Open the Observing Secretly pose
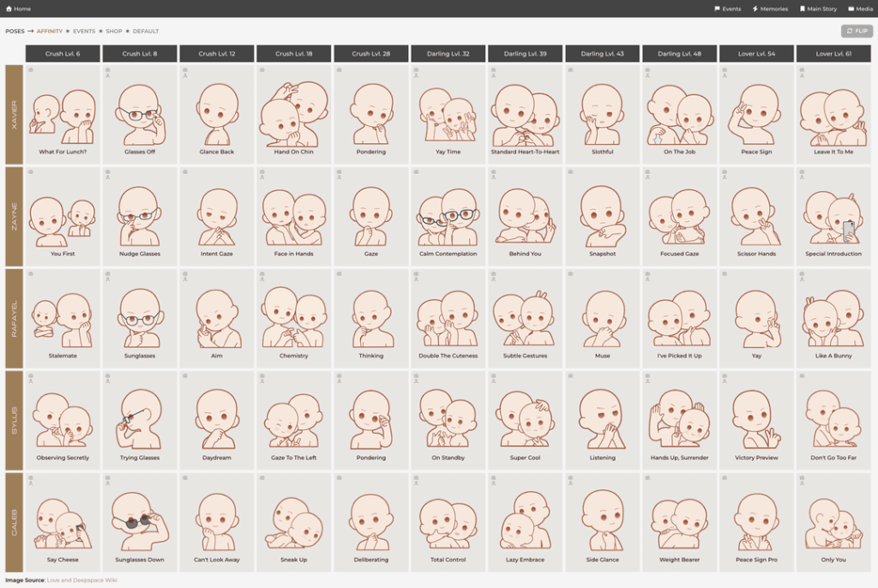 coord(63,420)
